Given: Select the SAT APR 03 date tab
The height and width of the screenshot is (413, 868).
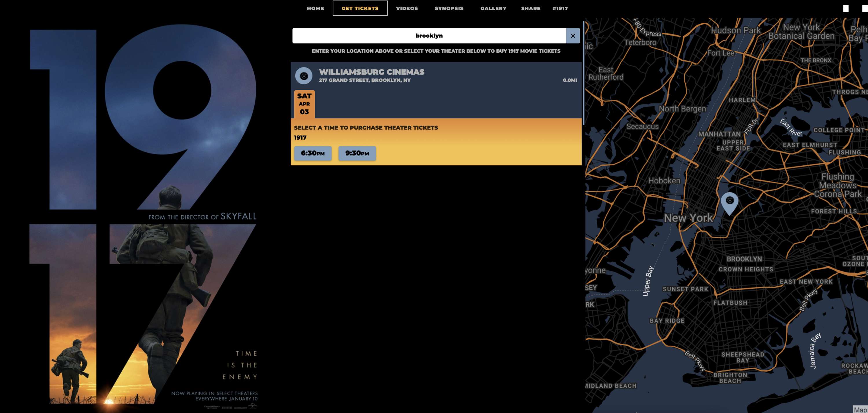Looking at the screenshot, I should (304, 104).
